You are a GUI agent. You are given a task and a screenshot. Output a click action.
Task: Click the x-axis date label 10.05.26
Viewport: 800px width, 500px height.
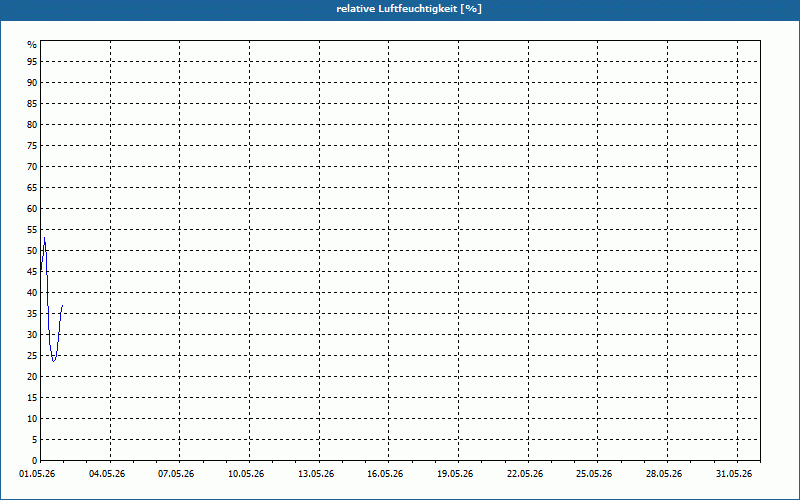246,474
